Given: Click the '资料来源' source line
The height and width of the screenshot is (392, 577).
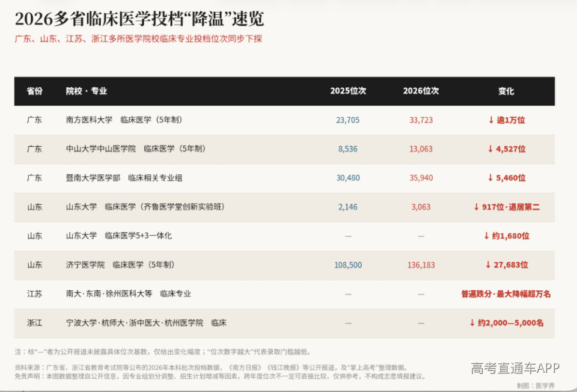Looking at the screenshot, I should coord(212,367).
